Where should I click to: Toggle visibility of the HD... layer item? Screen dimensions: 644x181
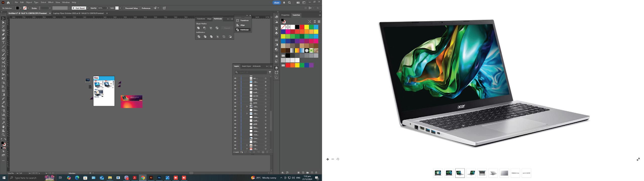point(235,78)
